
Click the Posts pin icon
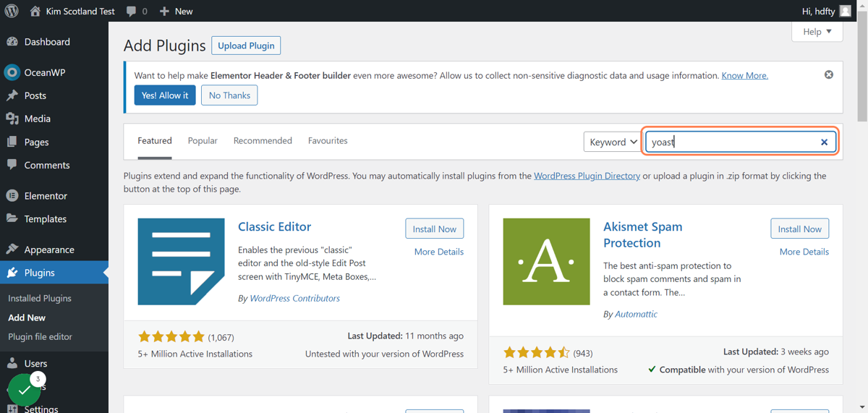pyautogui.click(x=12, y=95)
